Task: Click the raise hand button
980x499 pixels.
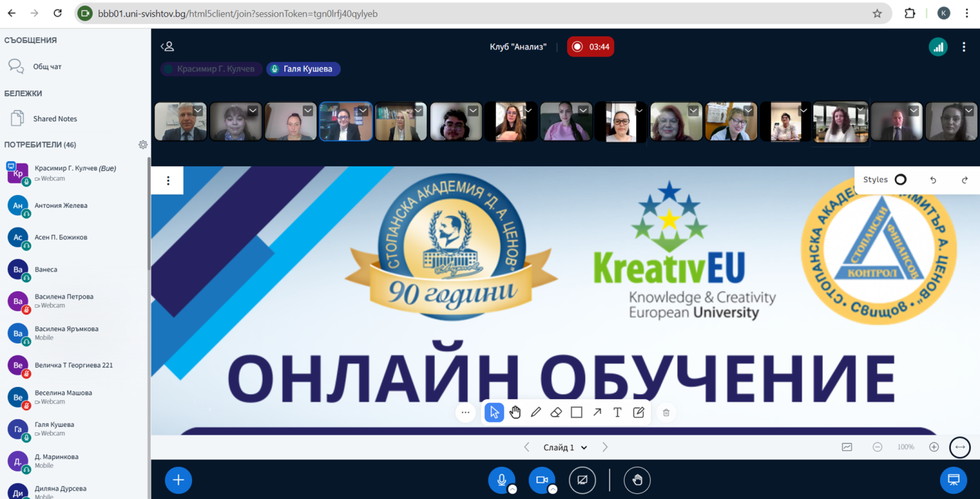Action: pos(637,480)
